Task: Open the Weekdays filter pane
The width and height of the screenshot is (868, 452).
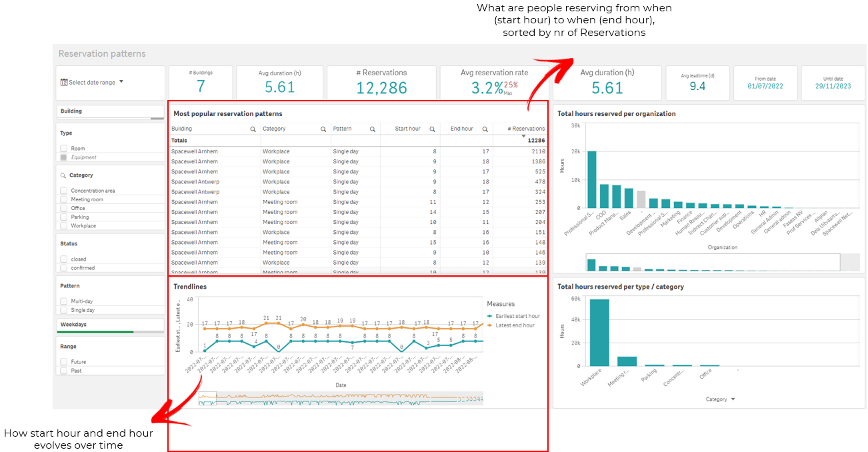Action: pyautogui.click(x=110, y=325)
